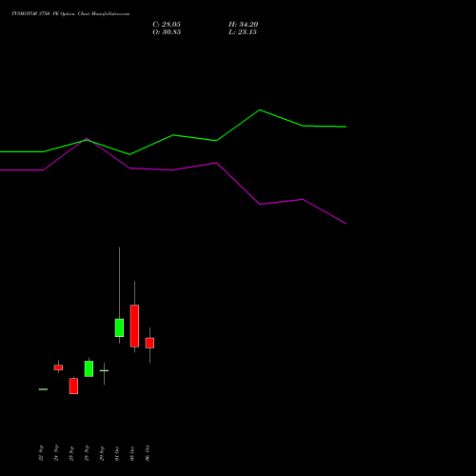Click the large red candle above 03 Oct
This screenshot has width=476, height=476.
[x=134, y=326]
